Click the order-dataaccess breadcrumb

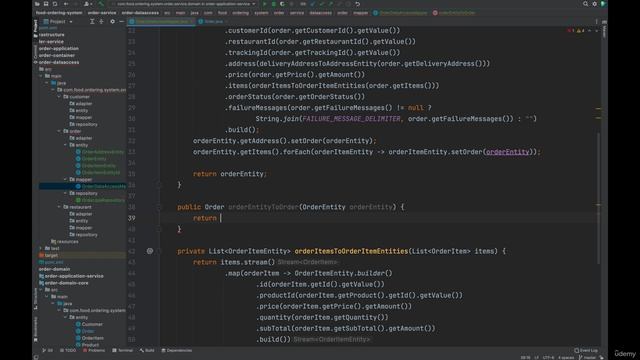(140, 13)
